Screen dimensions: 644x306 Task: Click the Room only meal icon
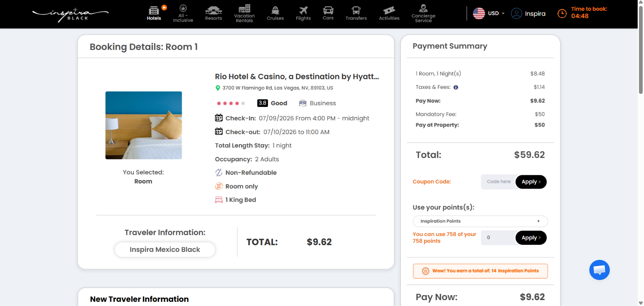coord(218,186)
